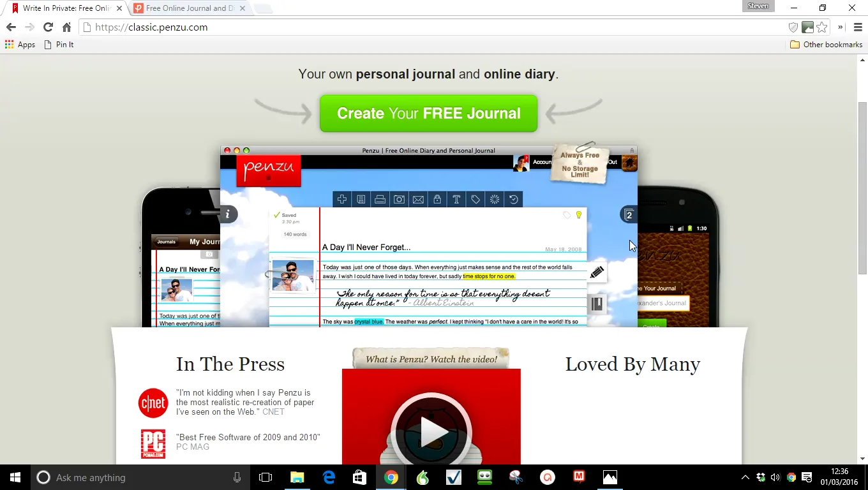
Task: Click the Chrome icon in the taskbar
Action: click(x=391, y=477)
